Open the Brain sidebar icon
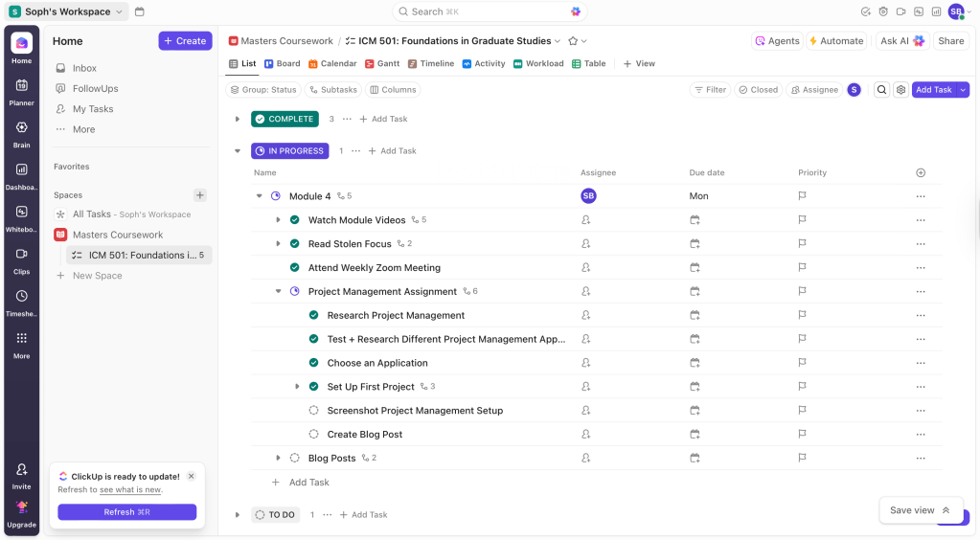 (21, 131)
